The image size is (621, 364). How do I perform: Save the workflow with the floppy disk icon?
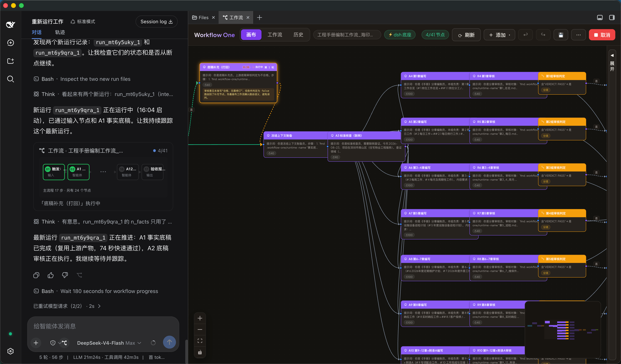click(x=561, y=35)
